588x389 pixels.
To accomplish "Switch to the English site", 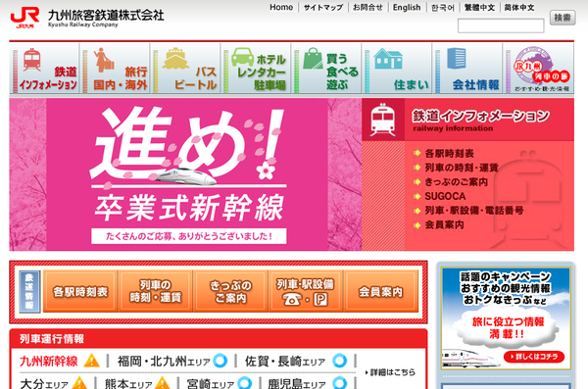I will pyautogui.click(x=407, y=8).
